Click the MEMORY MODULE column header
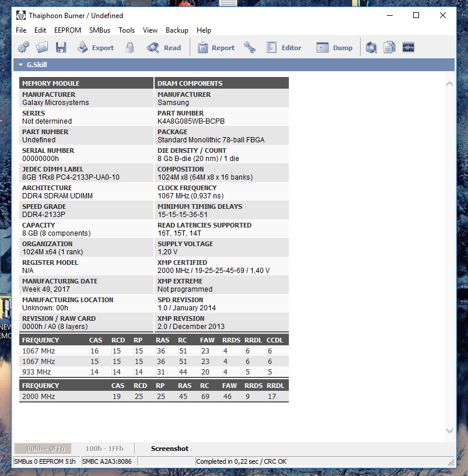 [x=86, y=83]
